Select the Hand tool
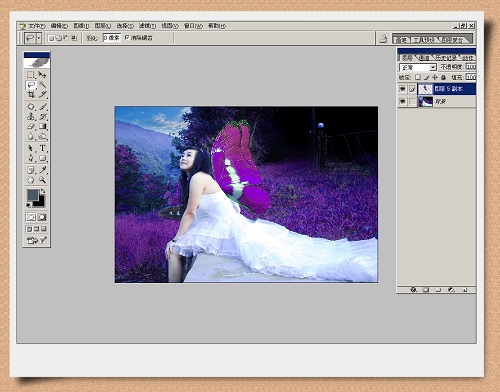500x392 pixels. [x=31, y=180]
